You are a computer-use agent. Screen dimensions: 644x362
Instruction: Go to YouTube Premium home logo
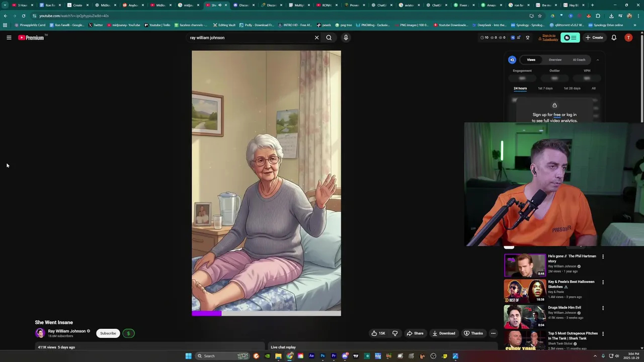(32, 38)
